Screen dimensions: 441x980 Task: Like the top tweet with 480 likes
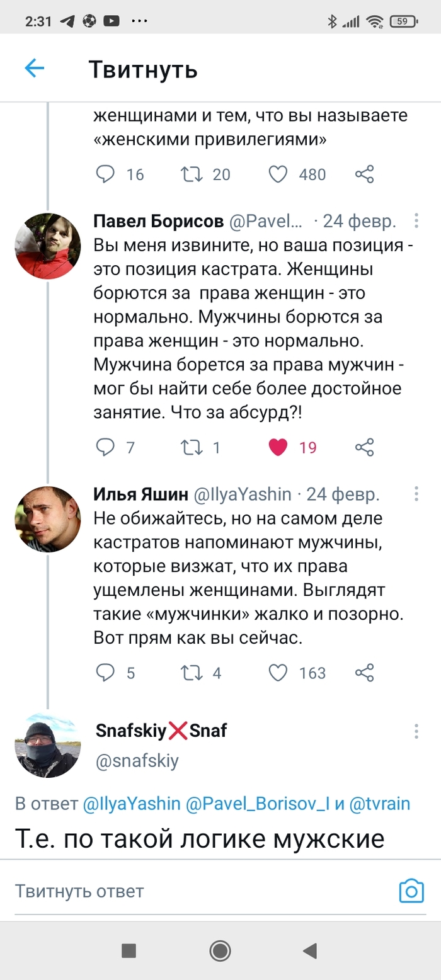[x=278, y=174]
